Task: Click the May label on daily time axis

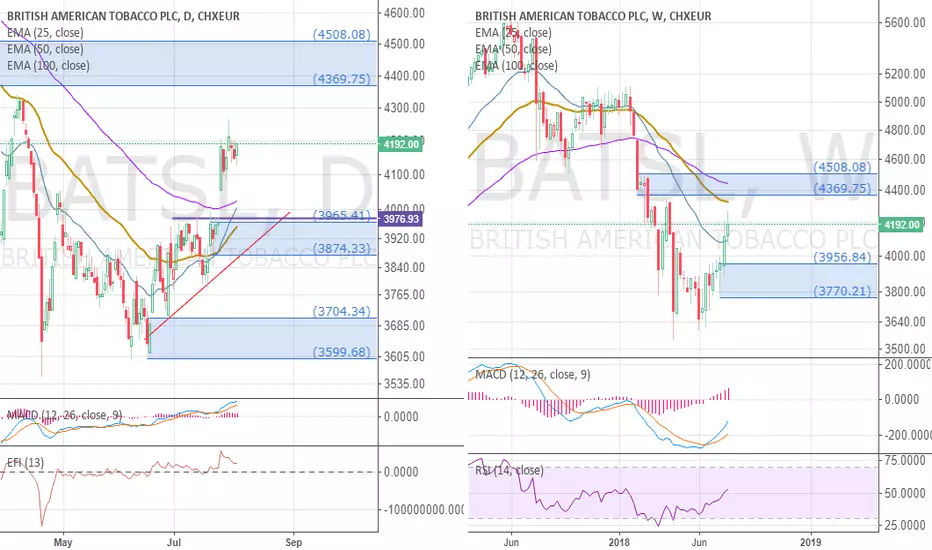Action: (62, 542)
